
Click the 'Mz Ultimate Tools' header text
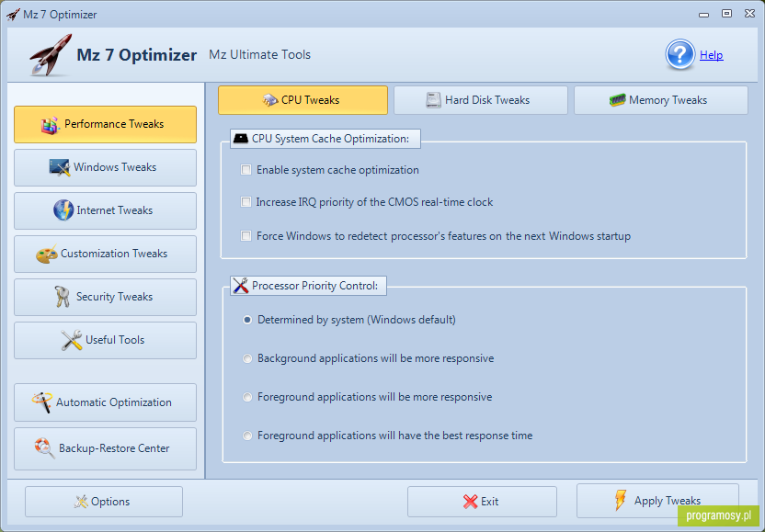pyautogui.click(x=259, y=54)
